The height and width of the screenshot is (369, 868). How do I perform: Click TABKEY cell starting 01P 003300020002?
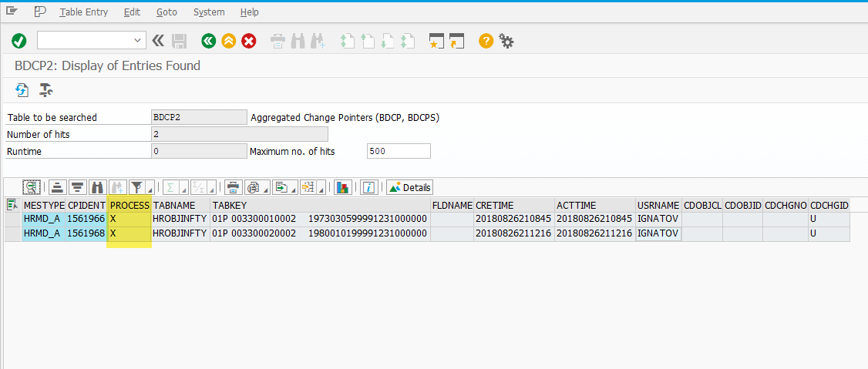pyautogui.click(x=320, y=233)
